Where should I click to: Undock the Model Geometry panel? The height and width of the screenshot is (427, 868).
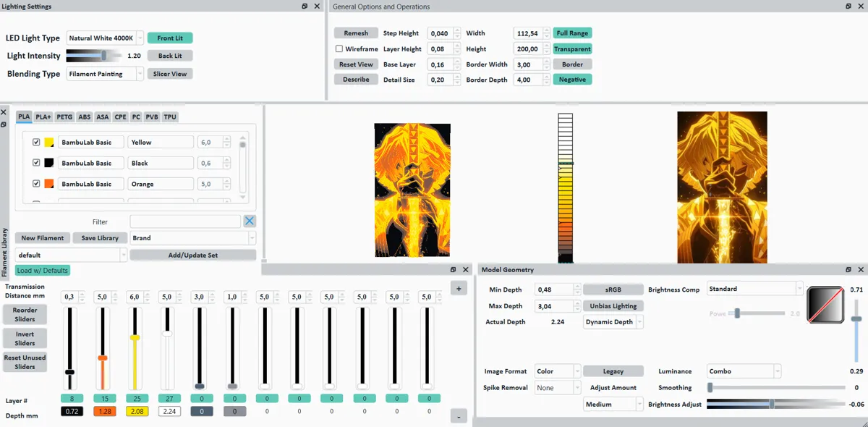pos(849,269)
